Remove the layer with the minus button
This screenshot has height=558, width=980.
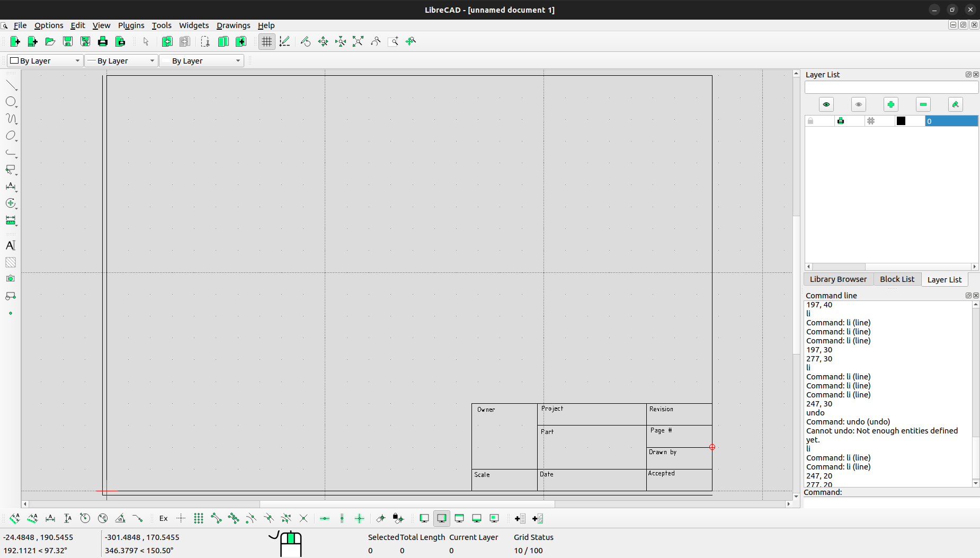coord(923,104)
